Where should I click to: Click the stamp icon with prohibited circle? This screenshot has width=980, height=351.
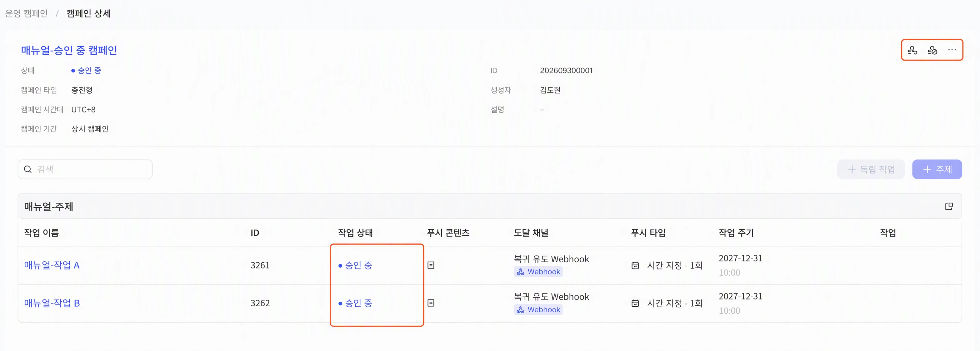(932, 50)
